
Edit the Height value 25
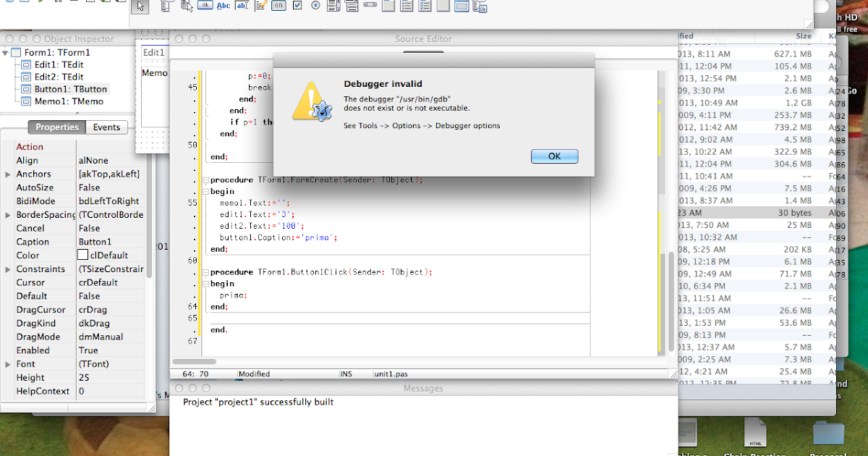click(x=110, y=378)
